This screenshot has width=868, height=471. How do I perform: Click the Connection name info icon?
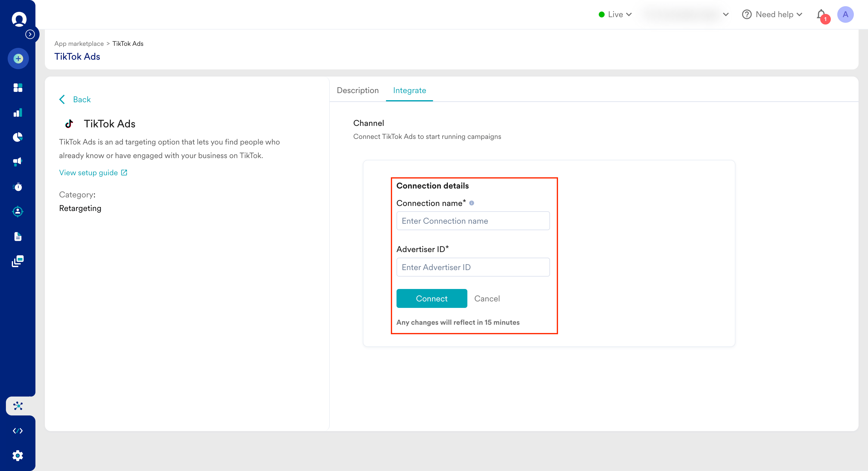coord(472,203)
